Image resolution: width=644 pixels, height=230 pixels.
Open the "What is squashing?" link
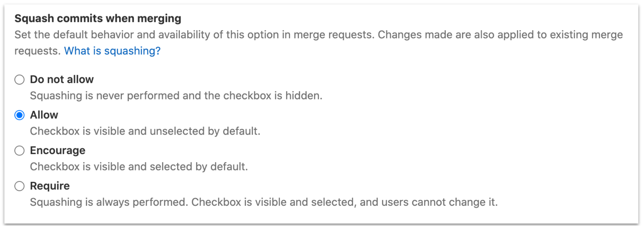112,51
